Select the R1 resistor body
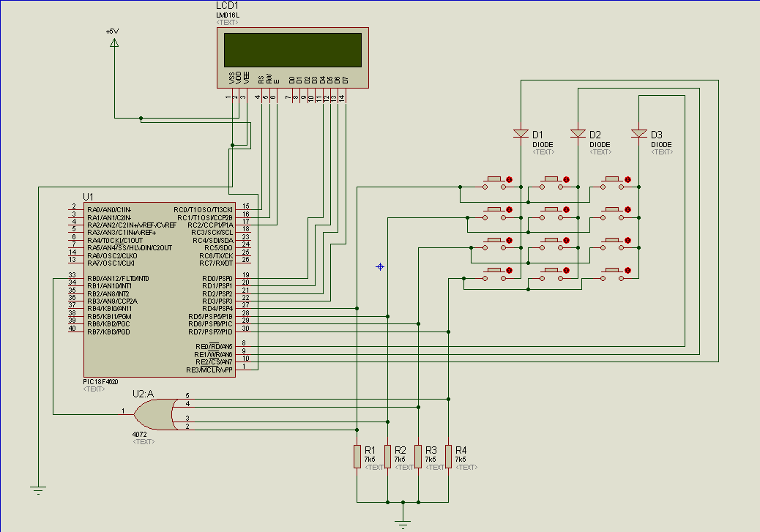 coord(357,457)
